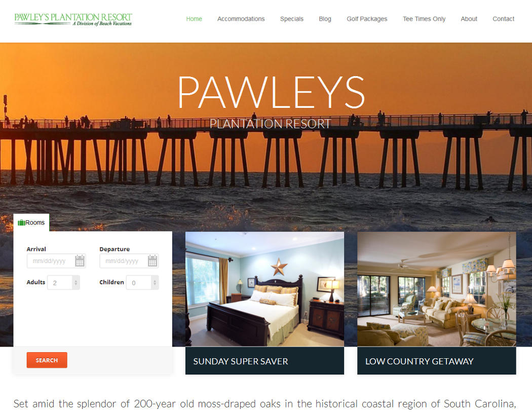Open the Golf Packages menu
This screenshot has height=414, width=532.
367,19
